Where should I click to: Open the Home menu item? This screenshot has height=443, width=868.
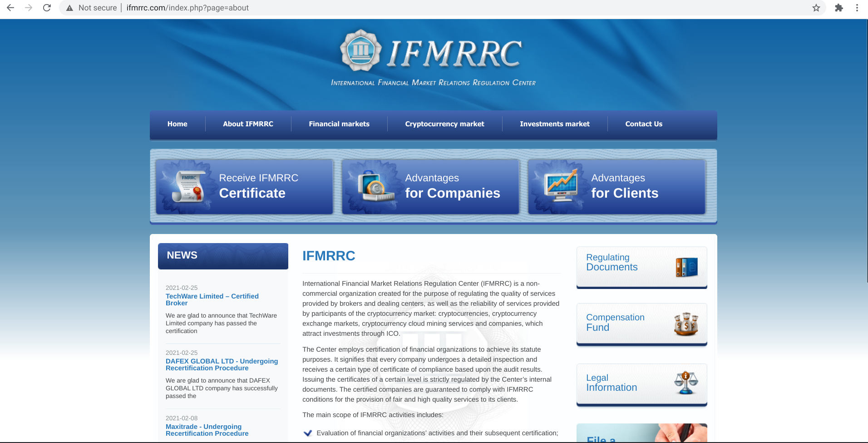point(177,124)
